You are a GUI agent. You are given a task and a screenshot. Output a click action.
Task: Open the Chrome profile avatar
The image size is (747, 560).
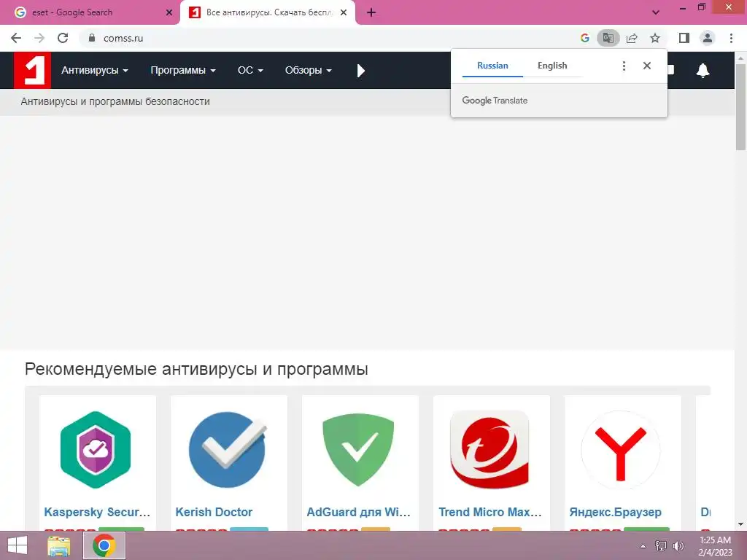pos(708,38)
